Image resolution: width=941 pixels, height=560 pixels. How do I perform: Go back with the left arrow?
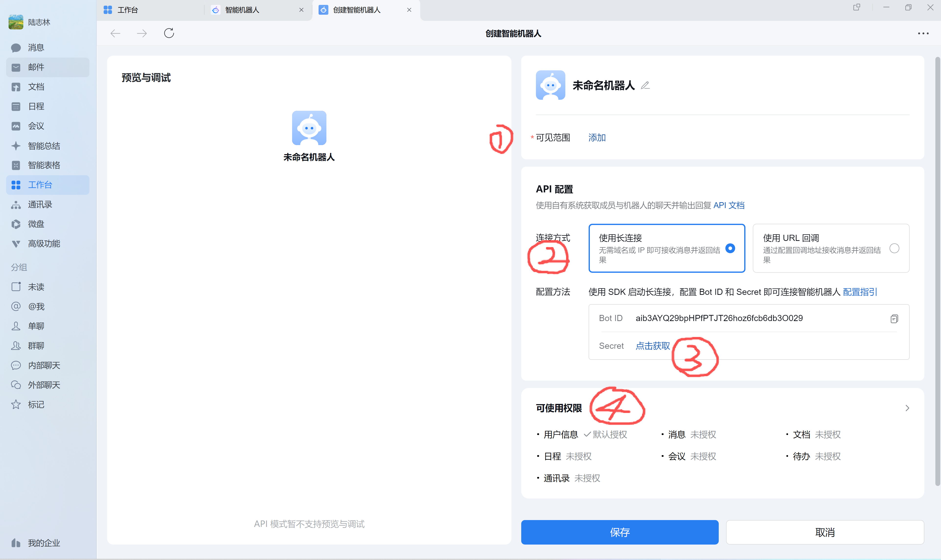pyautogui.click(x=115, y=34)
